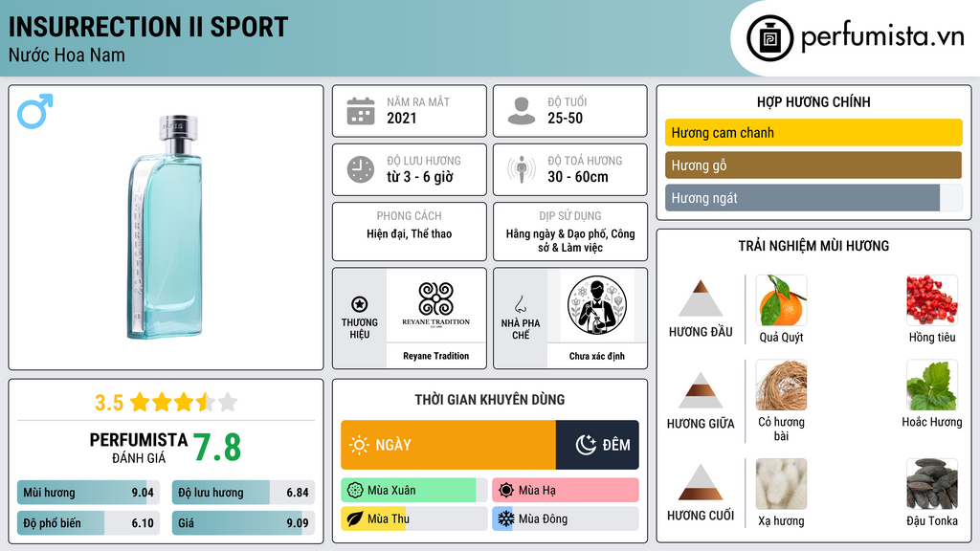Viewport: 980px width, 551px height.
Task: Click the sillage icon beside Độ toả hương
Action: [522, 169]
